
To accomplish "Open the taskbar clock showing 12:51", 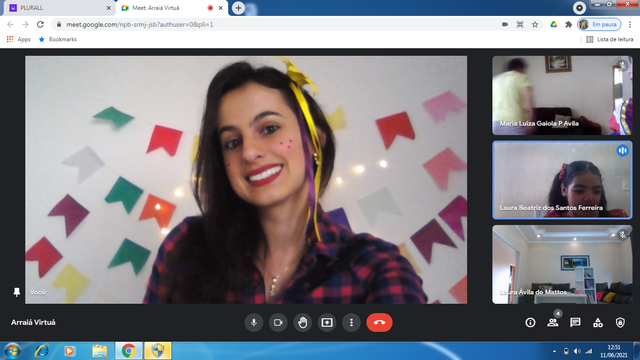I will 614,351.
